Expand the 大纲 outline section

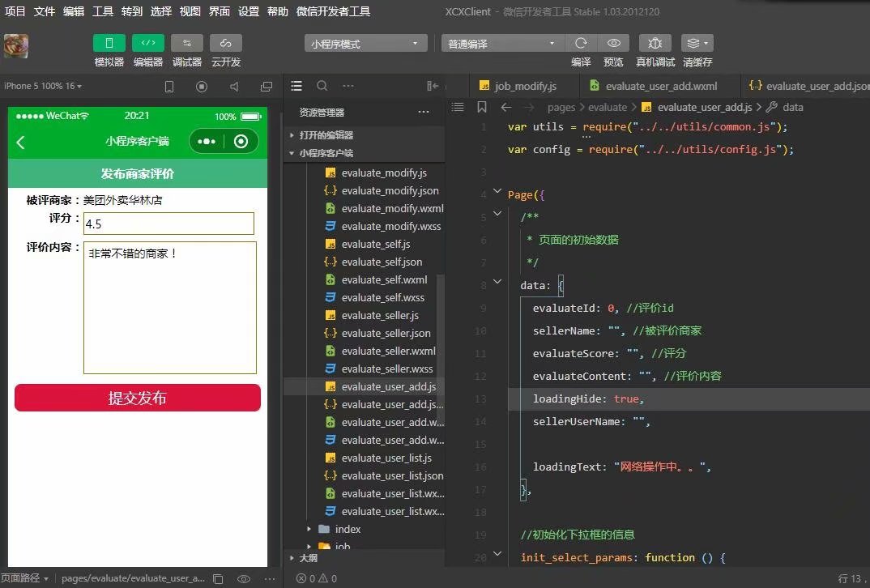[x=364, y=558]
